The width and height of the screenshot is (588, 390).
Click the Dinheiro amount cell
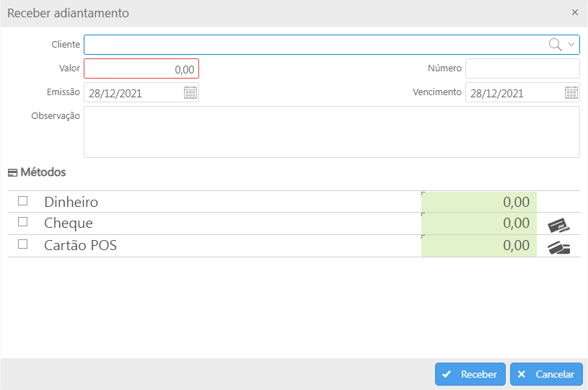tap(479, 202)
